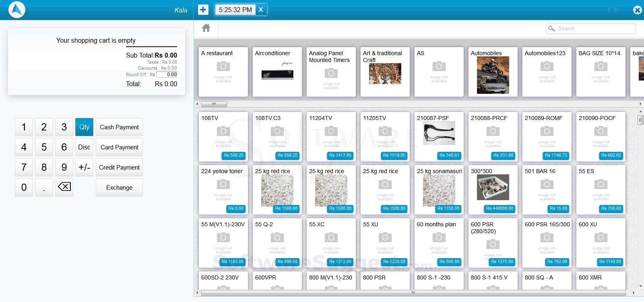
Task: Click the Search input field
Action: tap(591, 28)
